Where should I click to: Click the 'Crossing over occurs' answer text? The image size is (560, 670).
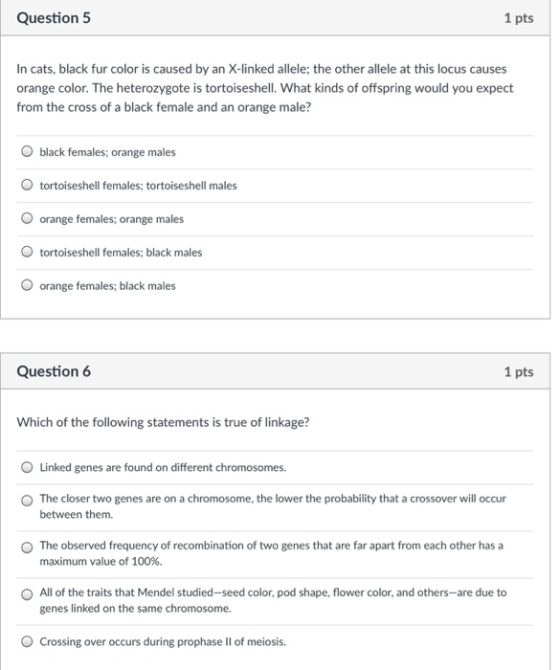point(163,642)
